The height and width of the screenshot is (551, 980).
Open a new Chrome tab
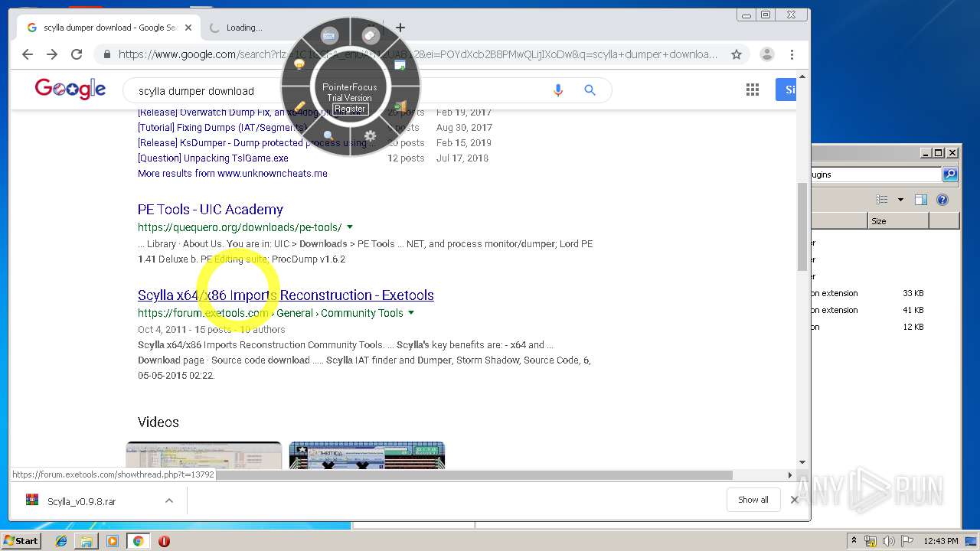pyautogui.click(x=400, y=28)
